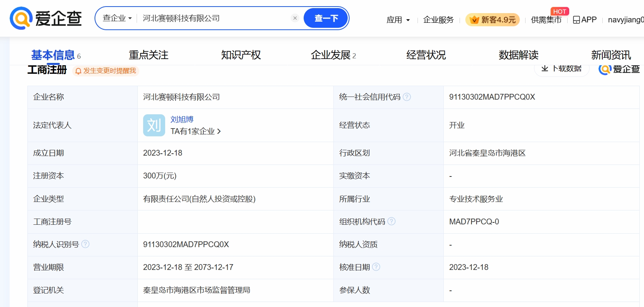Click help icon next to 组织机构代码
Viewport: 644px width, 307px height.
click(391, 221)
